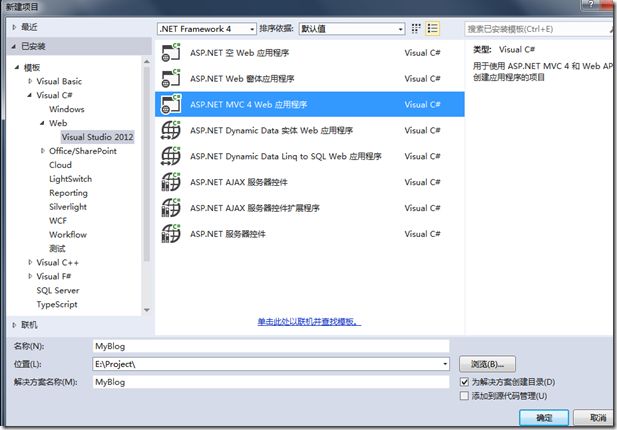Select Visual Studio 2012 tree item
Image resolution: width=617 pixels, height=430 pixels.
pyautogui.click(x=97, y=137)
